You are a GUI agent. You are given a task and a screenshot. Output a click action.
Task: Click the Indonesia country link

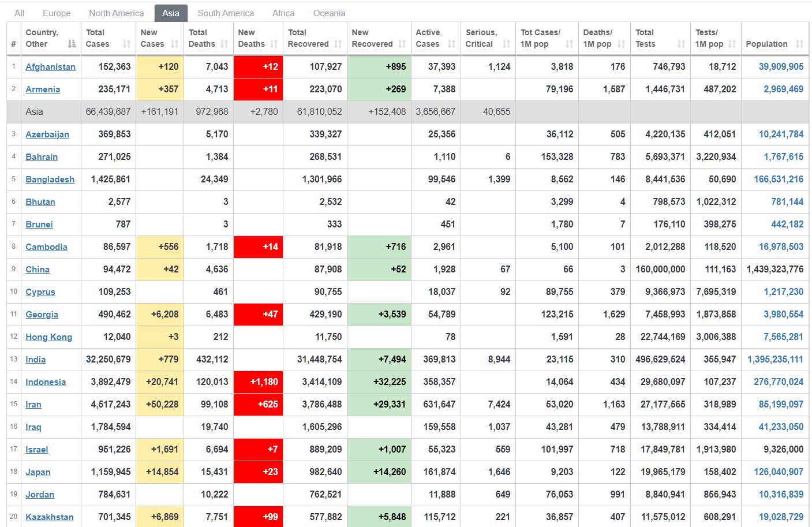46,382
